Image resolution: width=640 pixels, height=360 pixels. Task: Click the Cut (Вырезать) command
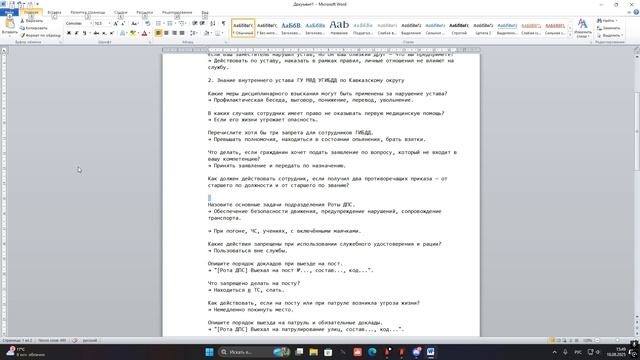31,20
